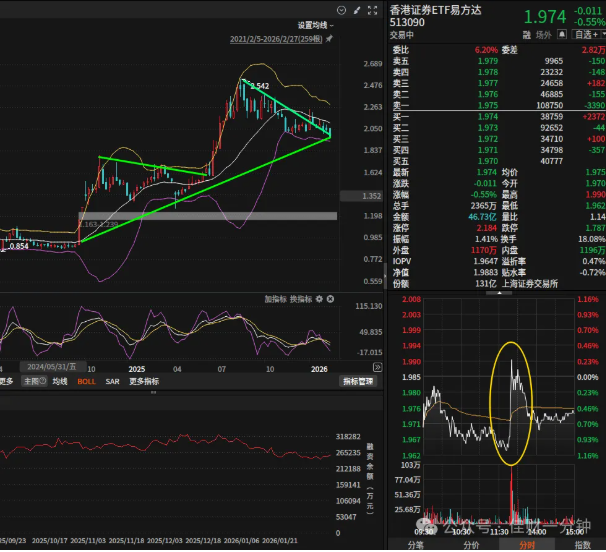Select the drawing brush tool

(x=357, y=10)
